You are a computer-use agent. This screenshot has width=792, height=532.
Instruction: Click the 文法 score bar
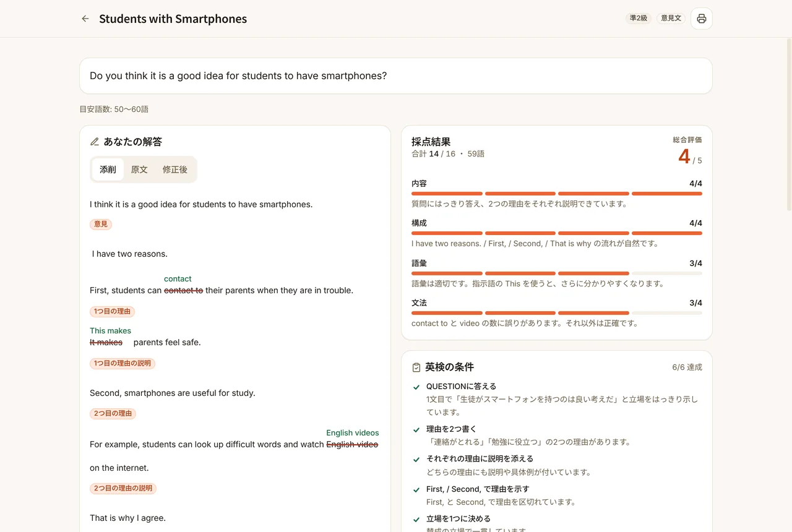coord(557,313)
